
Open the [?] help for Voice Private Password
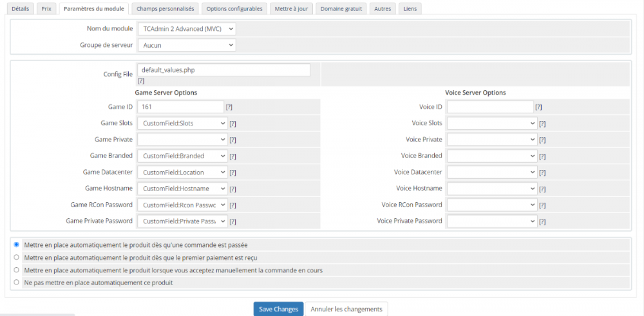(542, 221)
